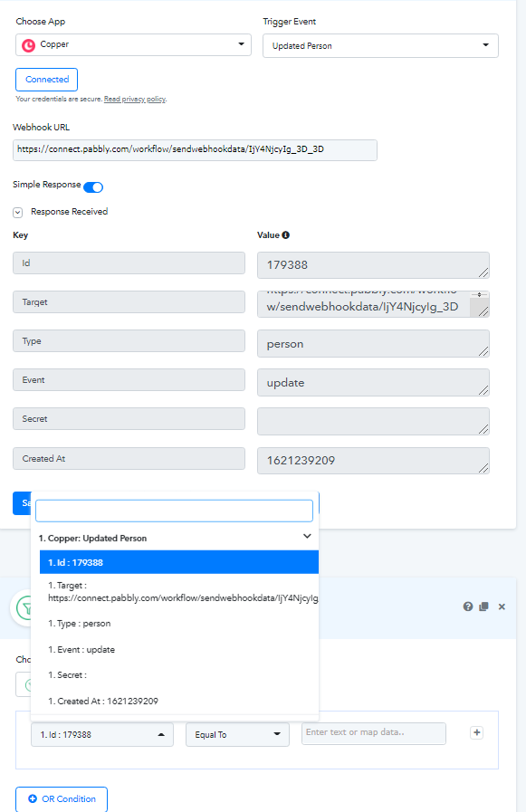Viewport: 526px width, 812px height.
Task: Click the plus icon in OR Condition
Action: (33, 799)
